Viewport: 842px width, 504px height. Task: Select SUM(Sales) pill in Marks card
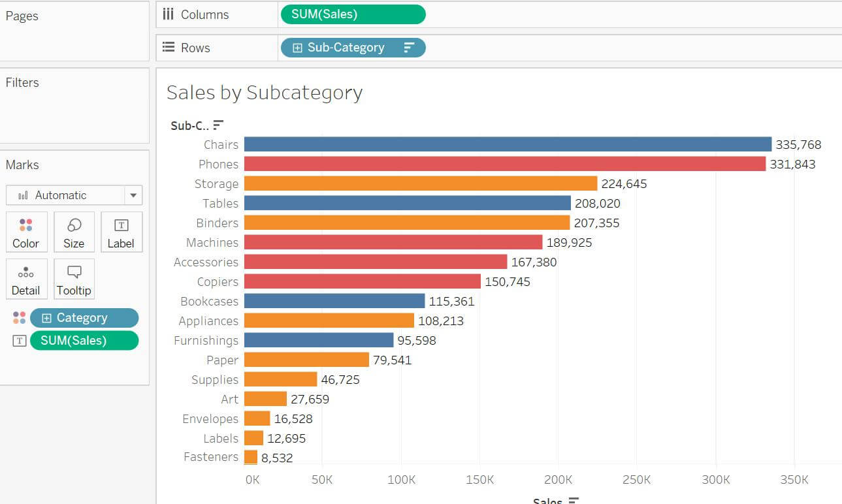[84, 341]
